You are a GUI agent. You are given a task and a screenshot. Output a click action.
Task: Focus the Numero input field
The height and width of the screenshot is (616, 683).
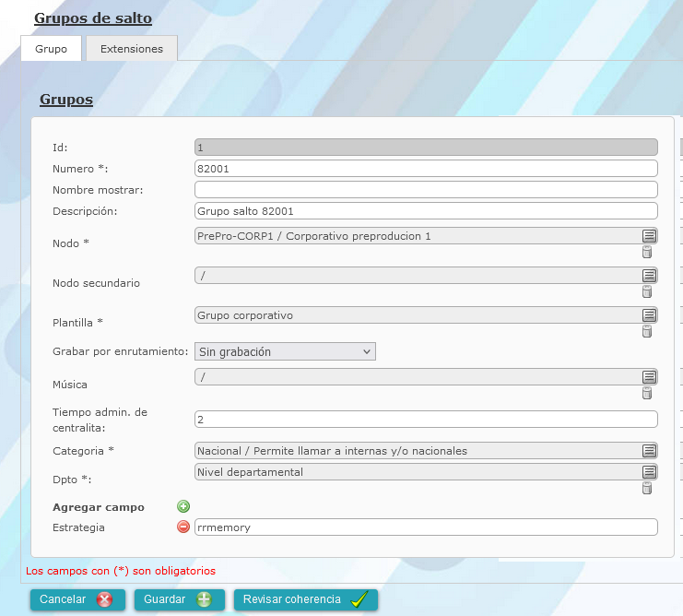(426, 169)
